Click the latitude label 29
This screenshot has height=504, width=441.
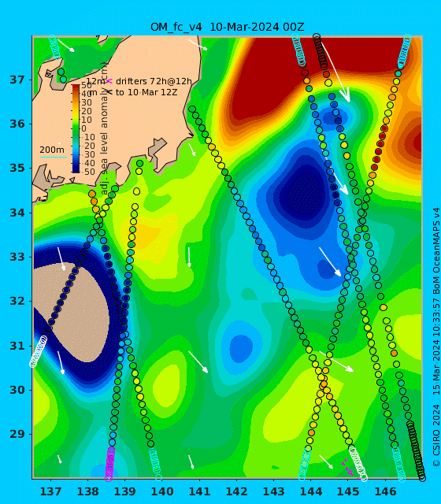point(17,434)
